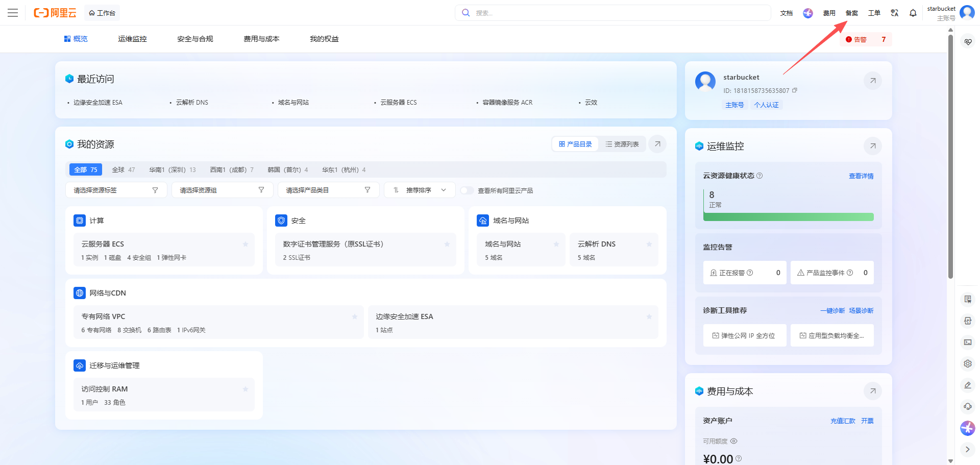
Task: Select the 安全与合规 tab
Action: tap(195, 39)
